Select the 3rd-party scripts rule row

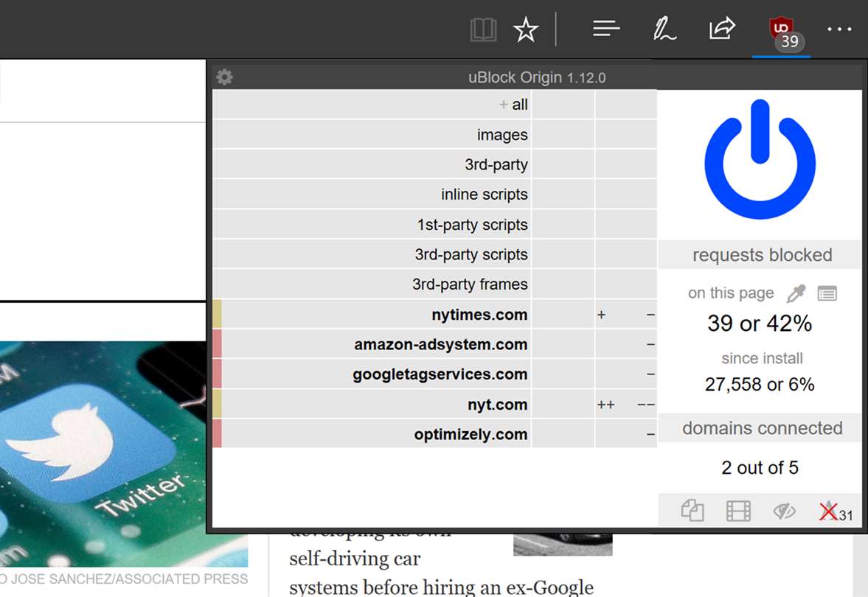click(371, 254)
